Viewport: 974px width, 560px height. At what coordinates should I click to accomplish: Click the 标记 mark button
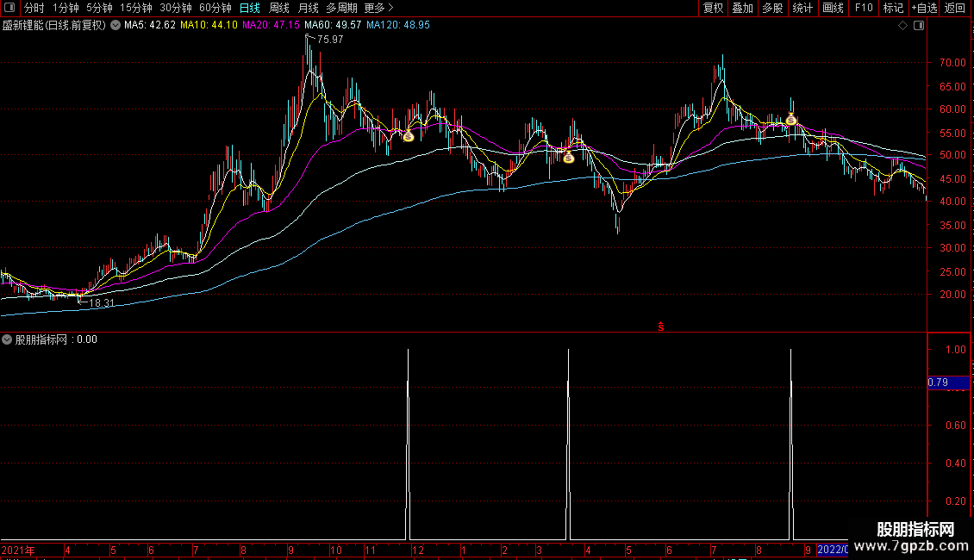(893, 8)
